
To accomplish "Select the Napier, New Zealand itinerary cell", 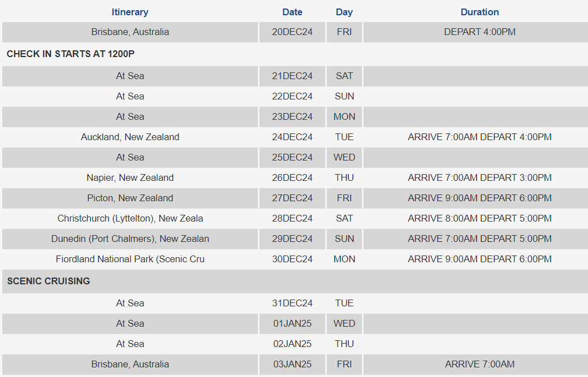I will [x=130, y=177].
